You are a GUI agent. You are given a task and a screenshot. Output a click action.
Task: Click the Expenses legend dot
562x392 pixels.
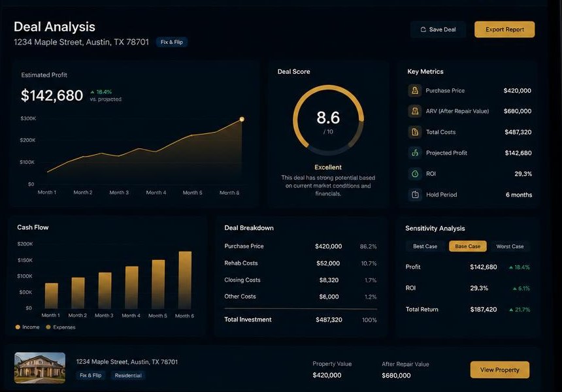coord(48,327)
